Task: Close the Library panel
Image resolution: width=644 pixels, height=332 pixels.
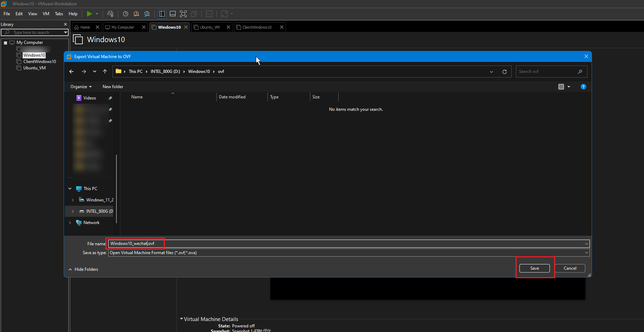Action: tap(65, 24)
